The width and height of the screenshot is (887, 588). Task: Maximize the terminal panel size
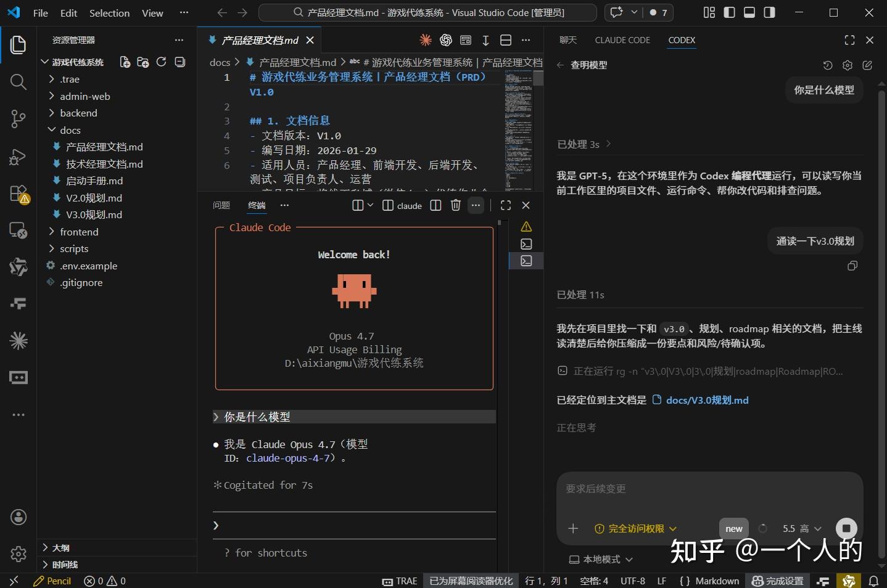pos(506,205)
